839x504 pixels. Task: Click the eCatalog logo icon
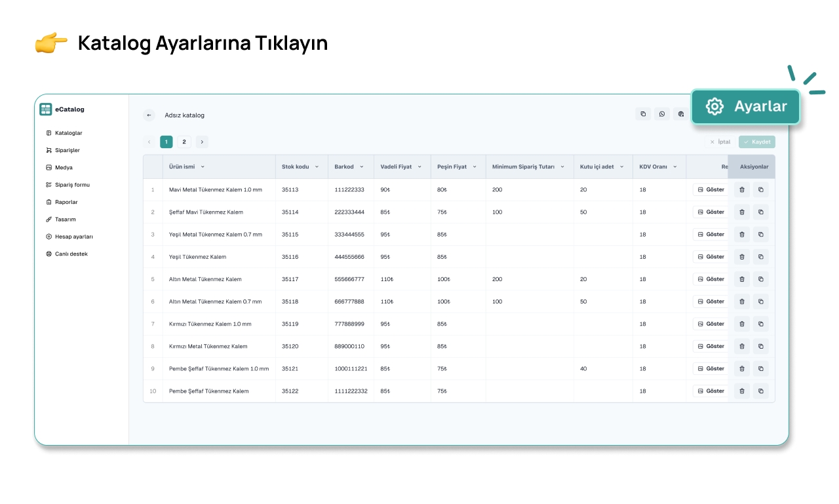point(45,109)
